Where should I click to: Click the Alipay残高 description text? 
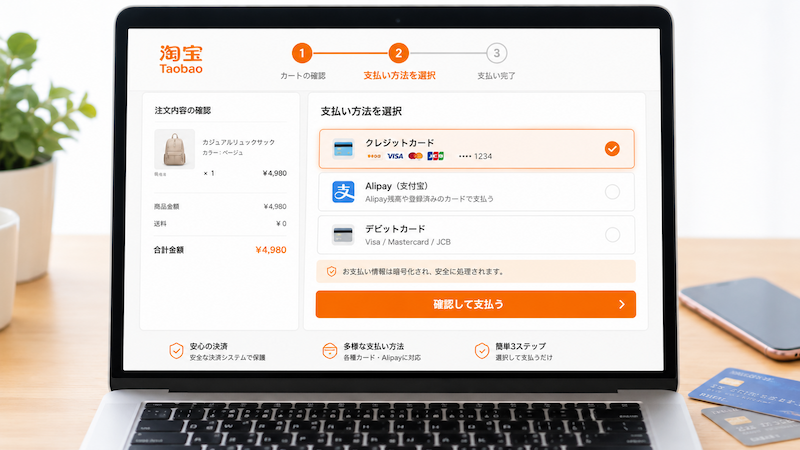(429, 199)
